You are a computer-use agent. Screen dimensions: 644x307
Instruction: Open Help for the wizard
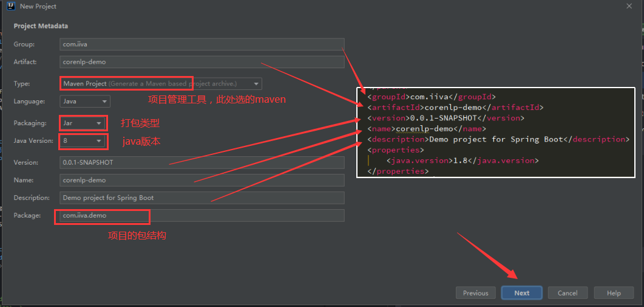point(614,293)
